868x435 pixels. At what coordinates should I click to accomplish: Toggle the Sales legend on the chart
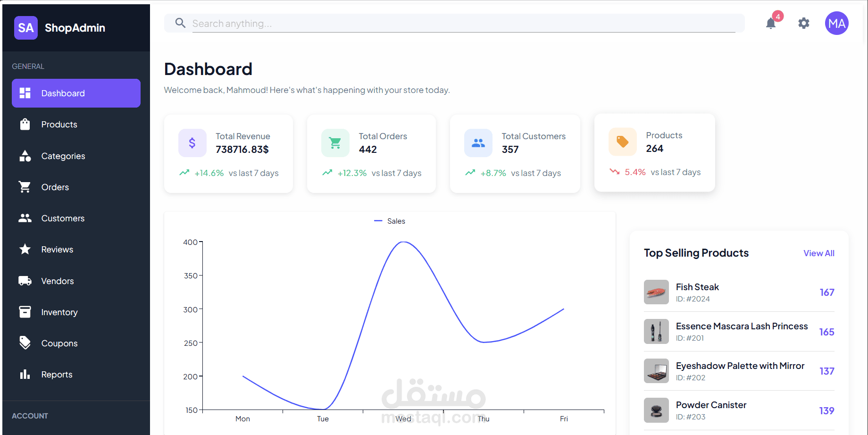tap(390, 221)
